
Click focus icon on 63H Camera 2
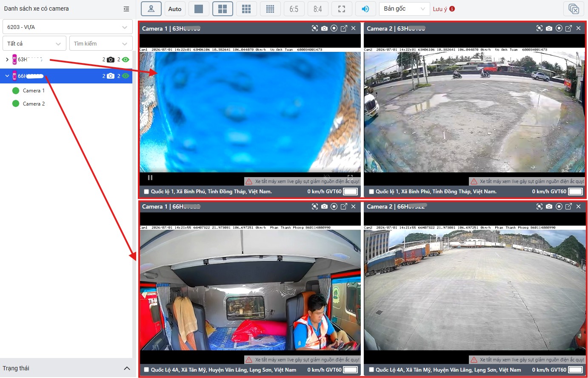pos(539,29)
